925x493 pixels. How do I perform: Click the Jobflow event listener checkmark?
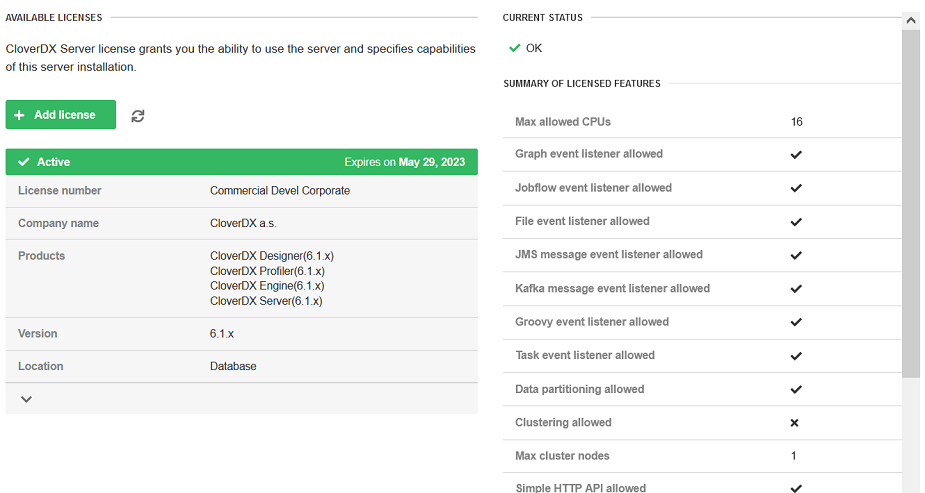[796, 188]
